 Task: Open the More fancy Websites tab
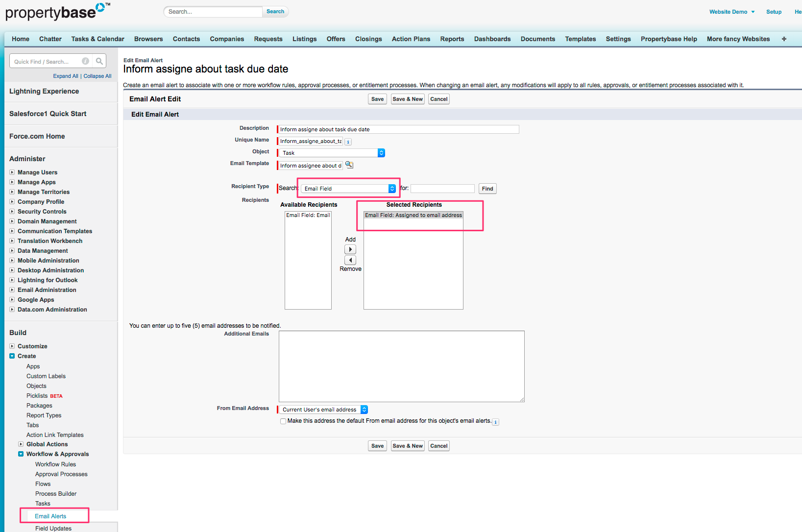point(738,39)
